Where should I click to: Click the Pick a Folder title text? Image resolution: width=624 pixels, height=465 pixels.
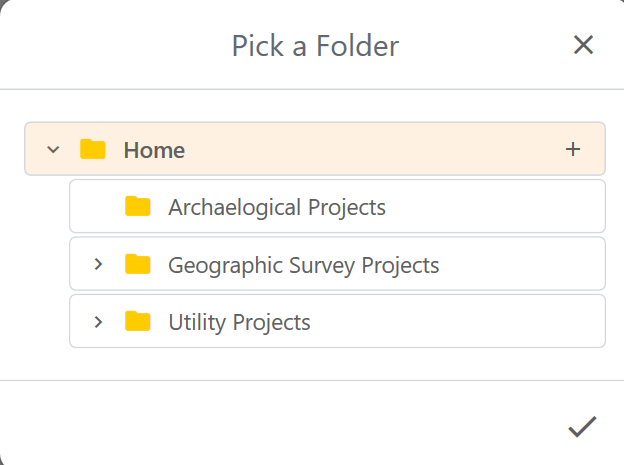(315, 45)
